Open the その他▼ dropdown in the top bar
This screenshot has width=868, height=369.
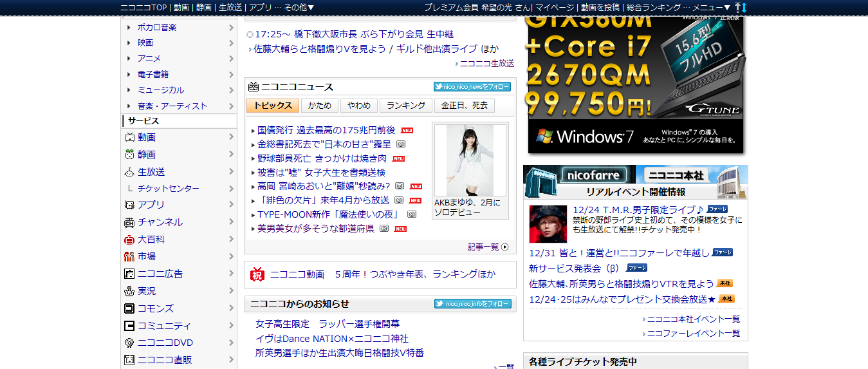click(299, 7)
